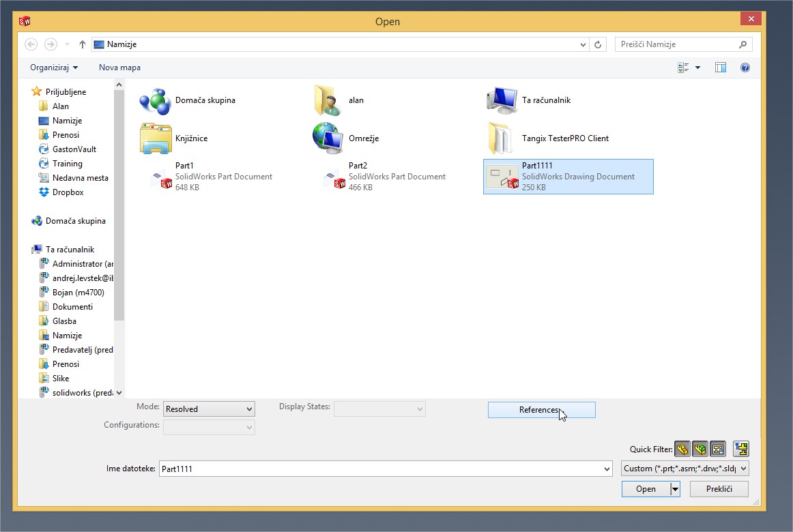Image resolution: width=793 pixels, height=532 pixels.
Task: Toggle the Drawings quick filter icon
Action: (717, 449)
